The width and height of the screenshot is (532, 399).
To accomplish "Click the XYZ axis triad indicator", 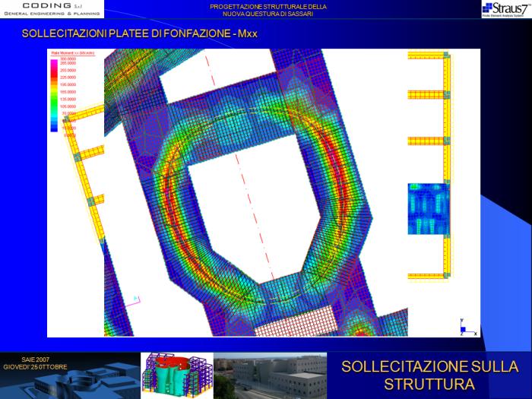I will tap(468, 328).
